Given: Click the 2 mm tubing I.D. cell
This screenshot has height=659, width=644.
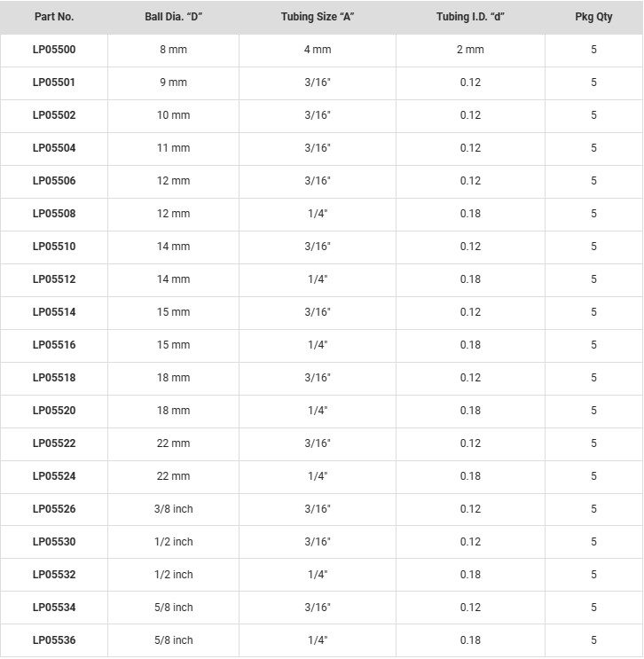Looking at the screenshot, I should point(470,50).
